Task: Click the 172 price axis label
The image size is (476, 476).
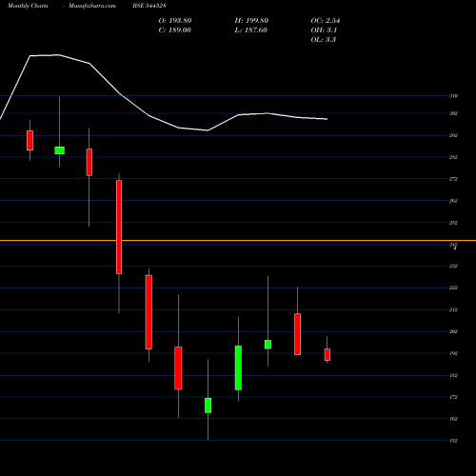Action: [453, 397]
